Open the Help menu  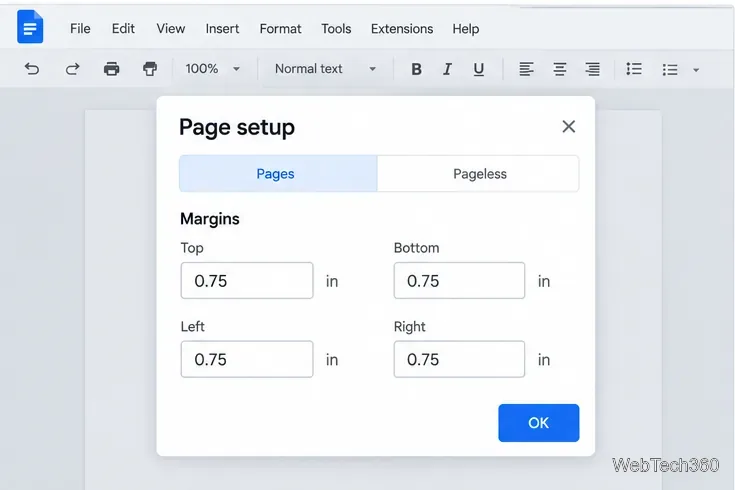pos(465,29)
